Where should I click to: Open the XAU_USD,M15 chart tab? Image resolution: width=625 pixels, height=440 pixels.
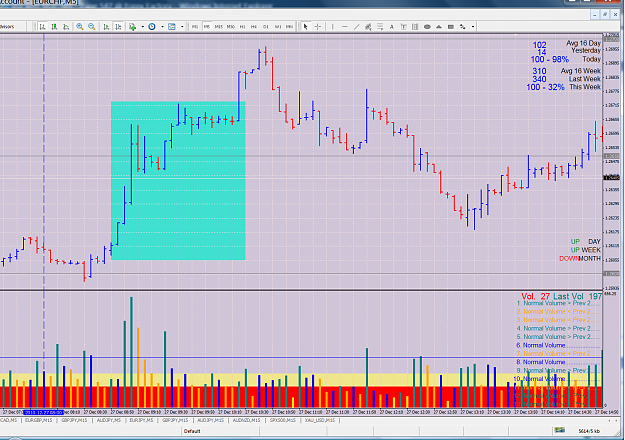tap(319, 420)
